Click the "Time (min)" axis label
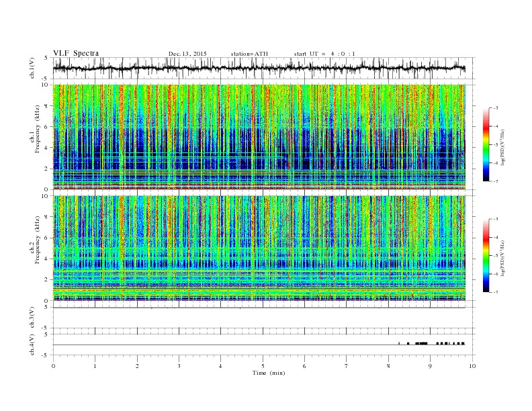Screen dimensions: 532x411 [269, 373]
